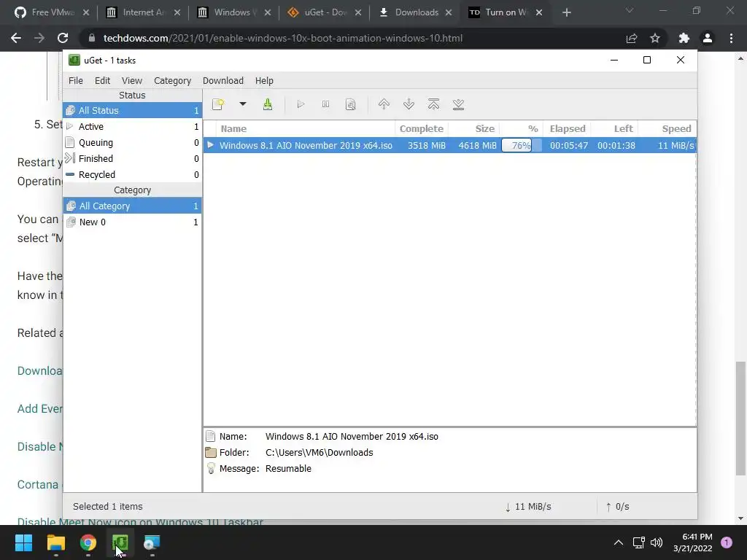Switch to the Free VMware browser tab
Image resolution: width=747 pixels, height=560 pixels.
pyautogui.click(x=52, y=12)
